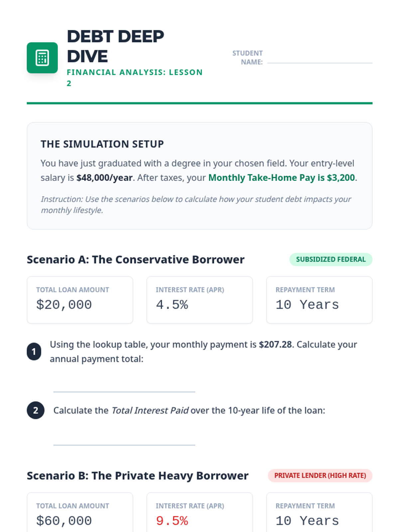Select the 9.5% interest rate card
This screenshot has height=532, width=399.
(x=199, y=514)
